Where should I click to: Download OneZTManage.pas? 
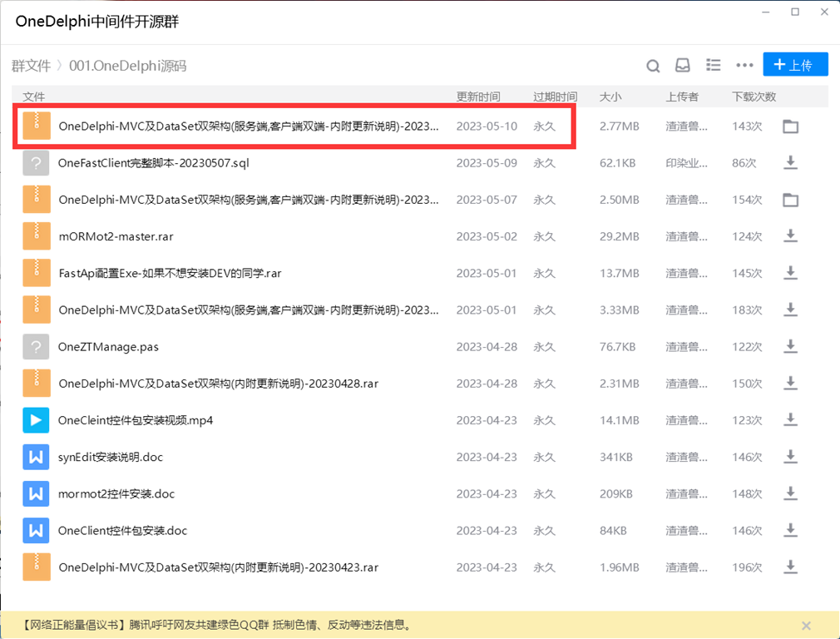790,347
